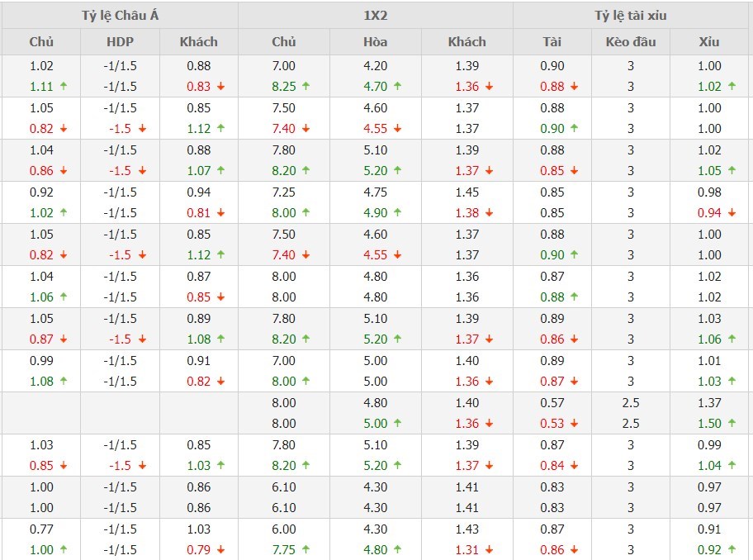This screenshot has width=753, height=560.
Task: Click the red down arrow next to 0.53
Action: point(574,424)
